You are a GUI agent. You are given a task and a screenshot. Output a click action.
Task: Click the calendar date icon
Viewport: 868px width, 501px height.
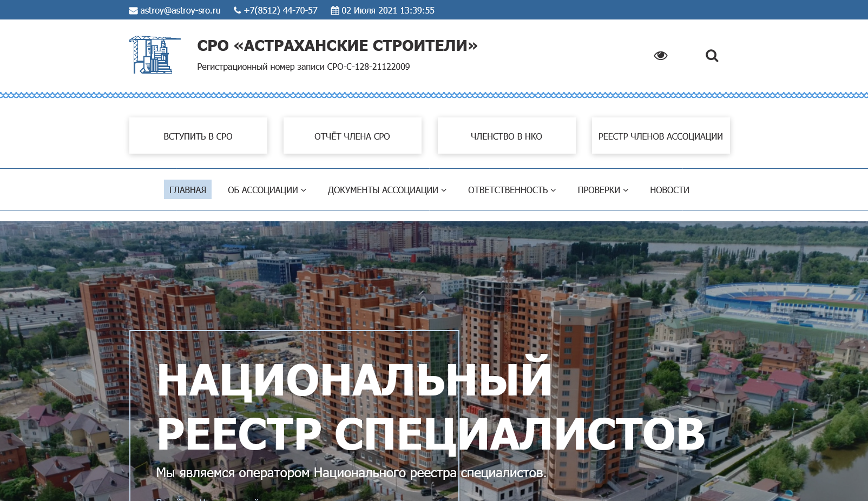pos(335,10)
